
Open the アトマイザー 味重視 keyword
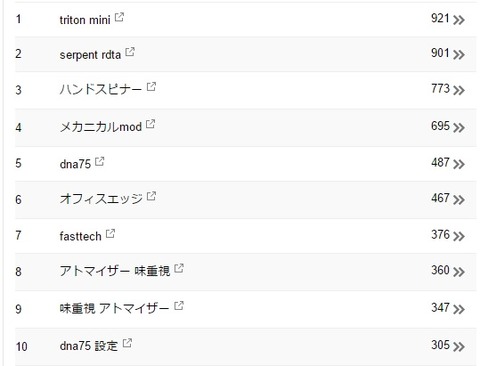coord(115,271)
